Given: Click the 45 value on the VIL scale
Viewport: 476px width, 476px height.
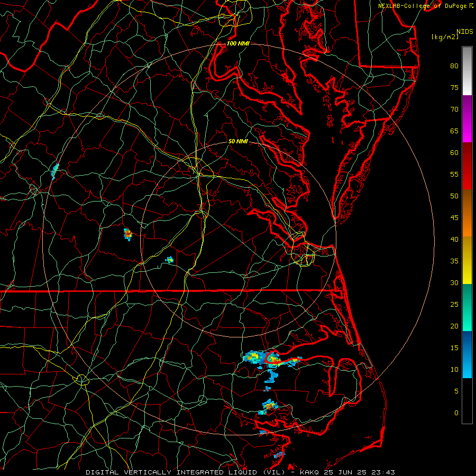Looking at the screenshot, I should 454,218.
